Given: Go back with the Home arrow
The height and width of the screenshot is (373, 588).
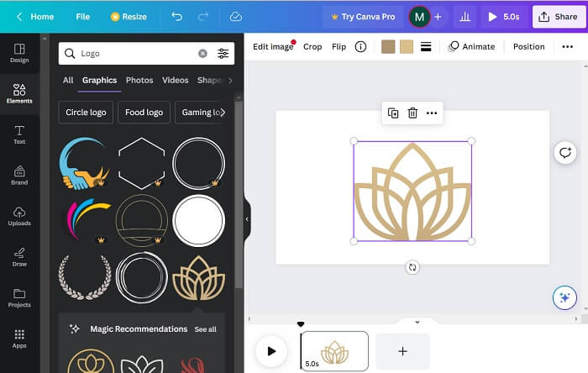Looking at the screenshot, I should 35,17.
